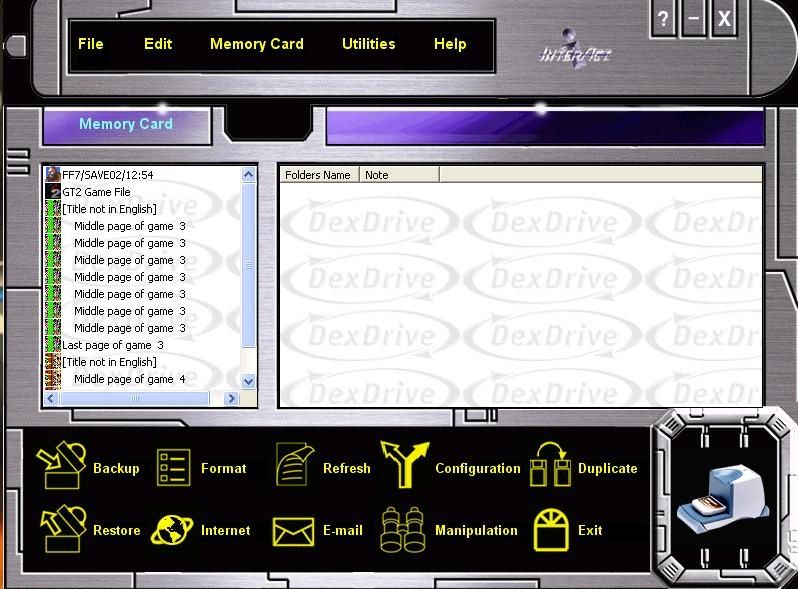The image size is (798, 589).
Task: Click the Folders Name column header
Action: pyautogui.click(x=320, y=175)
